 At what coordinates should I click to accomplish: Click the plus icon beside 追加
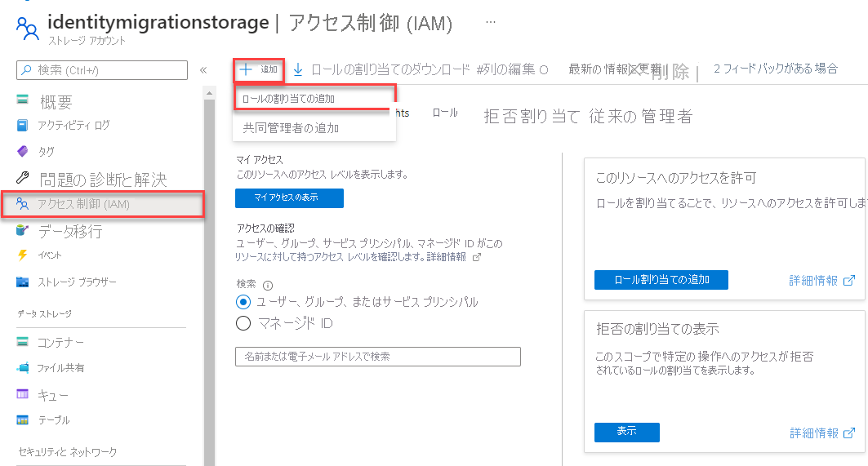pyautogui.click(x=245, y=69)
